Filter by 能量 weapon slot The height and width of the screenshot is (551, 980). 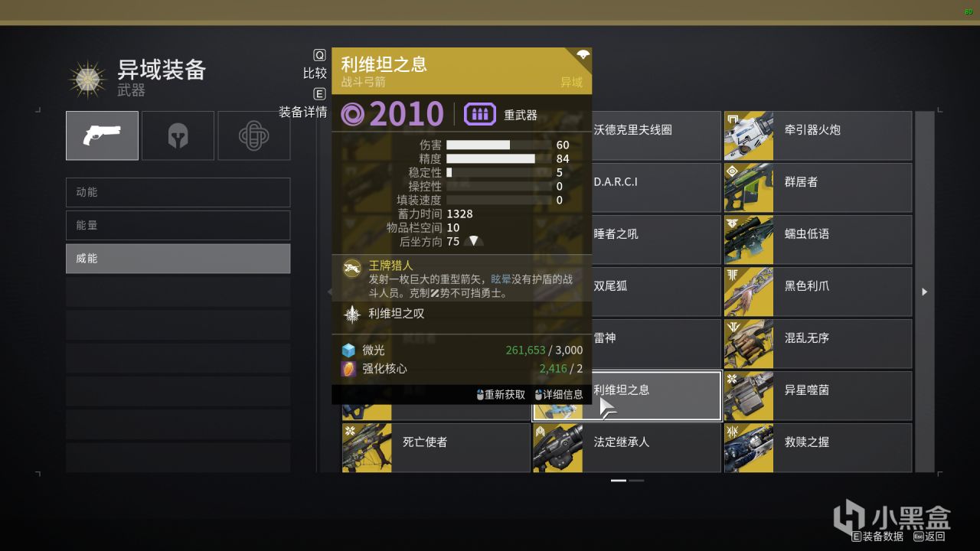pyautogui.click(x=178, y=226)
